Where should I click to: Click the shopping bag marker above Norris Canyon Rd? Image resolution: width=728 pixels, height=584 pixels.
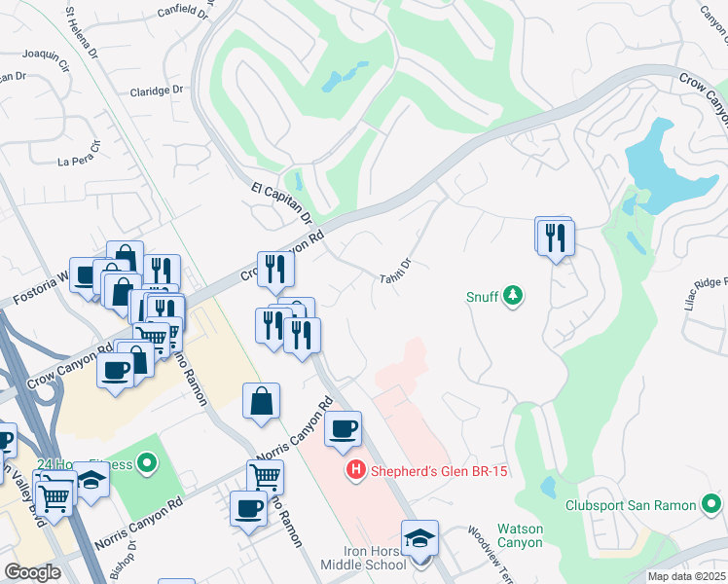click(262, 402)
